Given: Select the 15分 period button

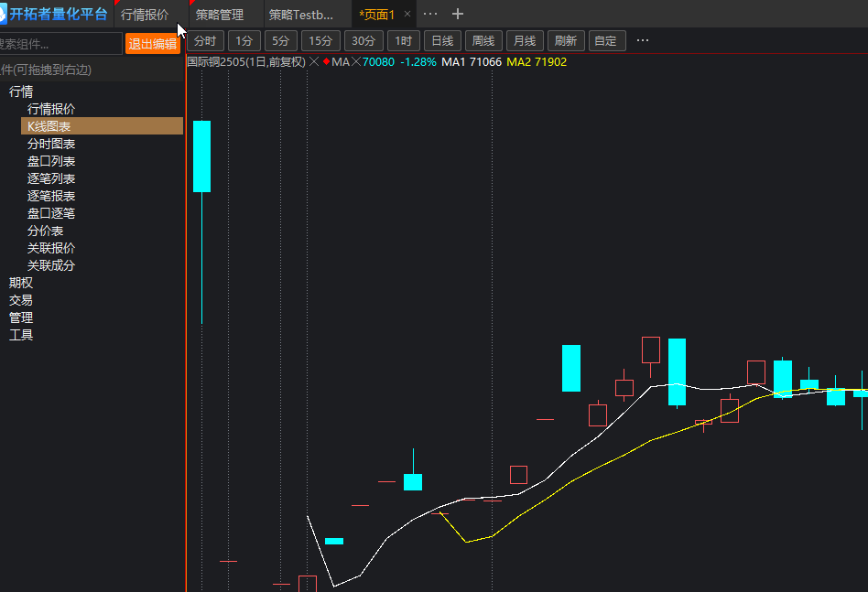Looking at the screenshot, I should point(320,41).
